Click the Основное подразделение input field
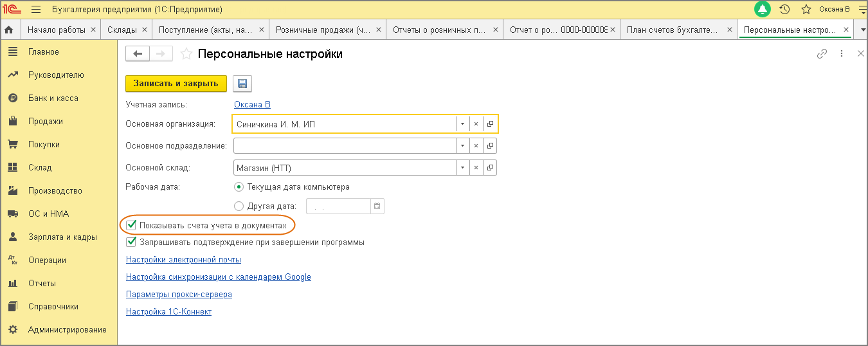868x346 pixels. click(x=345, y=146)
